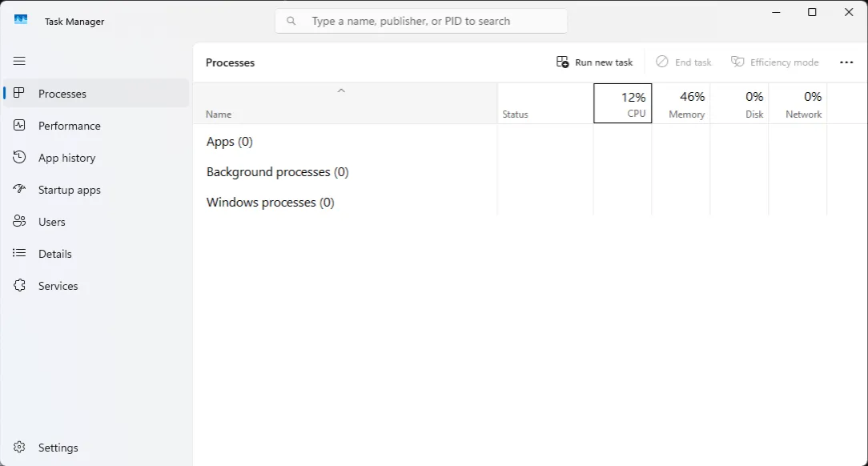Open Settings via the gear icon
868x466 pixels.
pos(20,447)
